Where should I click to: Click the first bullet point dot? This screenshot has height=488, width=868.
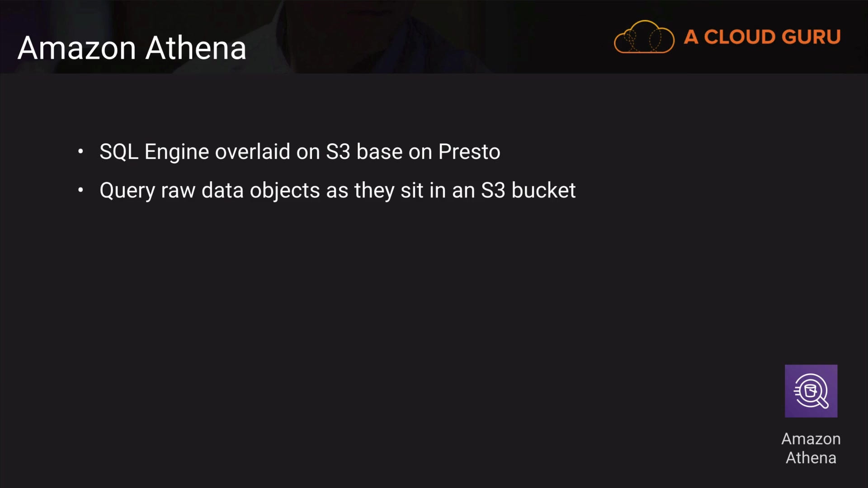tap(80, 151)
